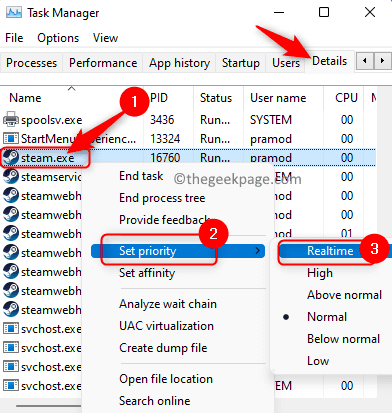Open the Options menu
Viewport: 392px width, 413px height.
click(x=58, y=38)
